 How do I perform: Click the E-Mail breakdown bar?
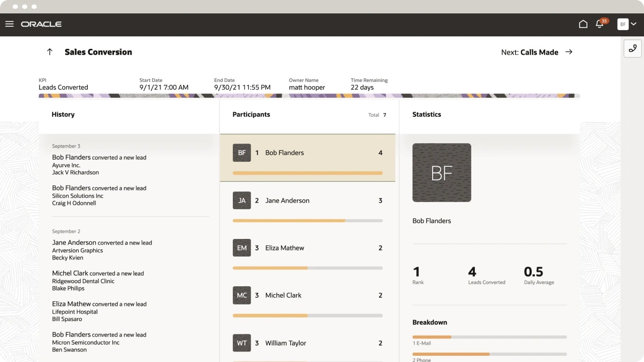(489, 337)
